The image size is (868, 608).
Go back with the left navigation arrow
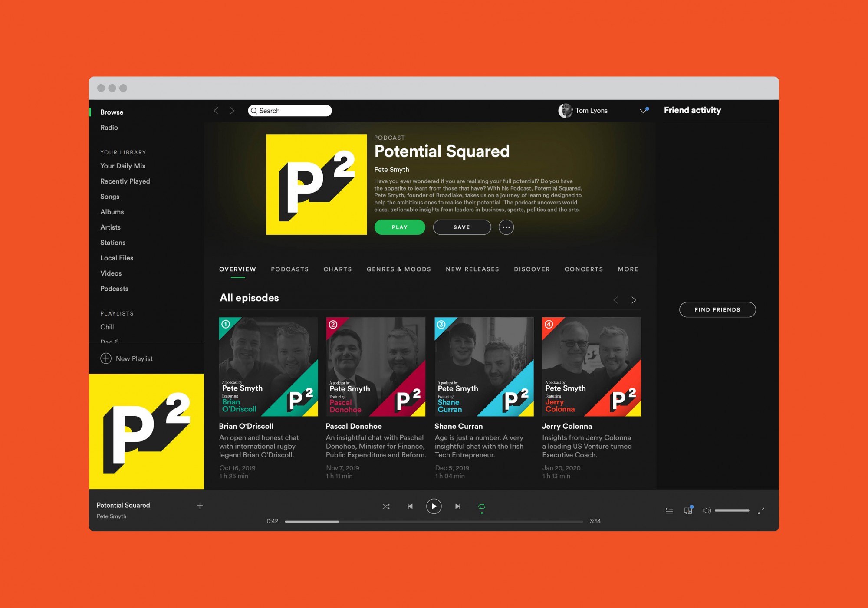(216, 111)
